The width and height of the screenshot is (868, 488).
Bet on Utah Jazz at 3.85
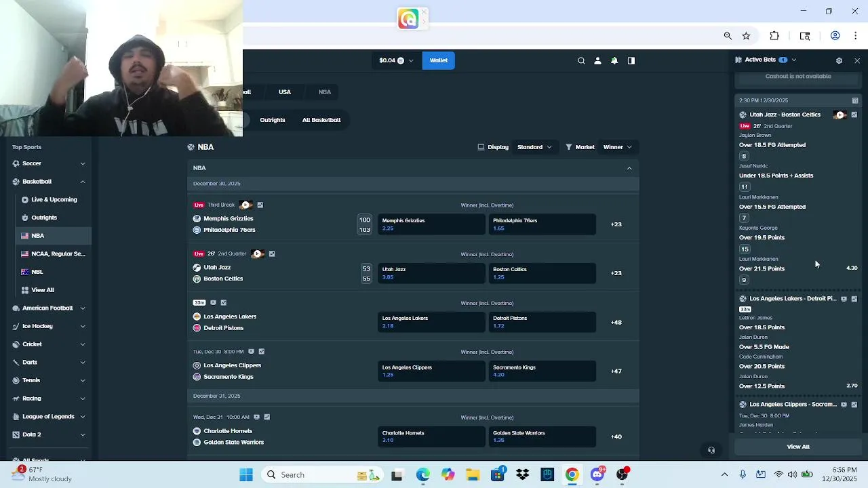coord(431,273)
